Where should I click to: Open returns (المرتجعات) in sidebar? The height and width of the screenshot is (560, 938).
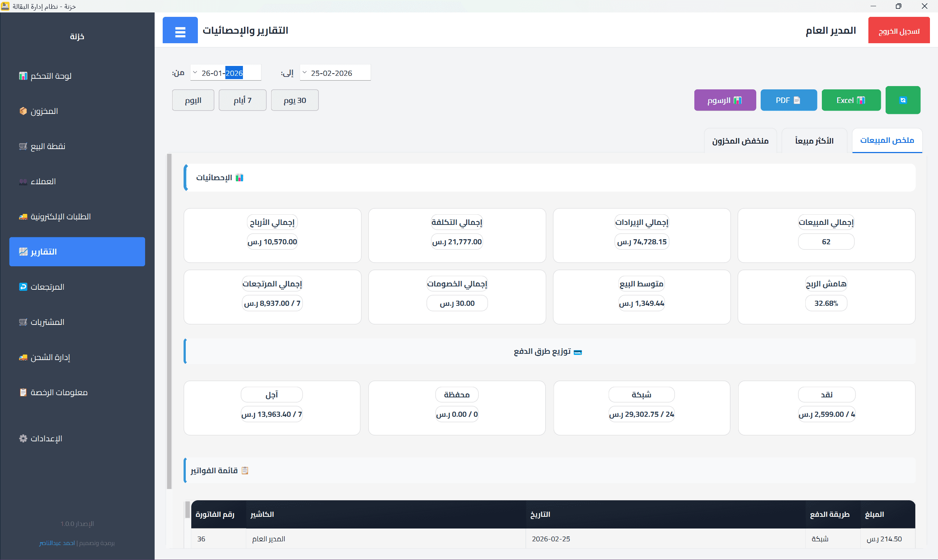[x=47, y=287]
